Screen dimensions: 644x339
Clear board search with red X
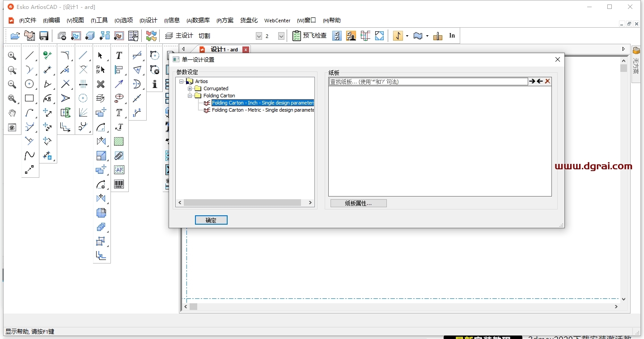(x=547, y=81)
